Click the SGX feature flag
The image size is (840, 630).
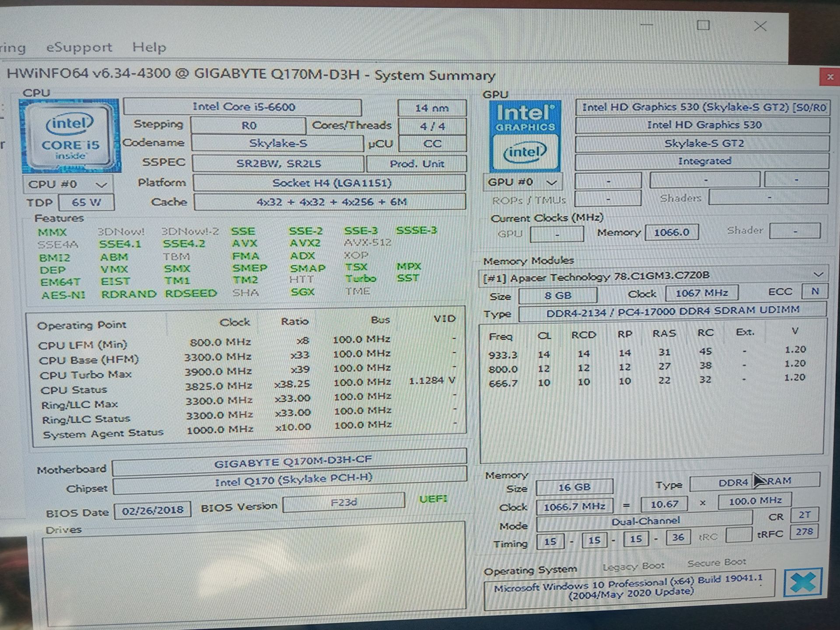(302, 292)
